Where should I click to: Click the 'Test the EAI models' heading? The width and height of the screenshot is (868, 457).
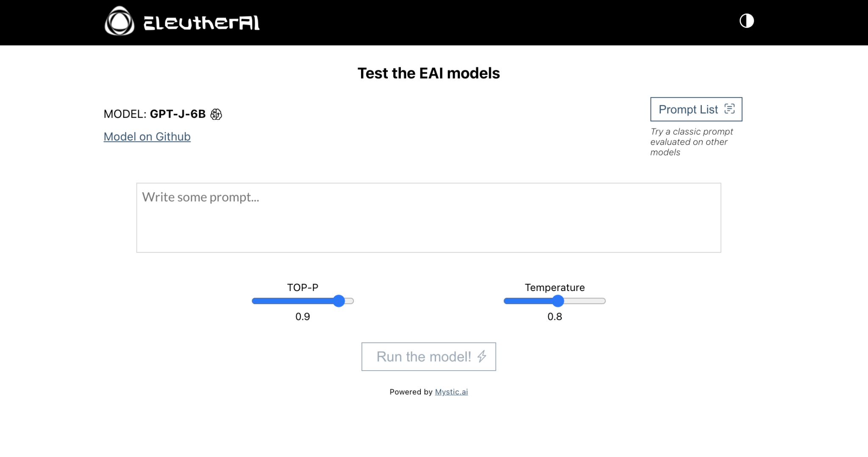[x=428, y=73]
